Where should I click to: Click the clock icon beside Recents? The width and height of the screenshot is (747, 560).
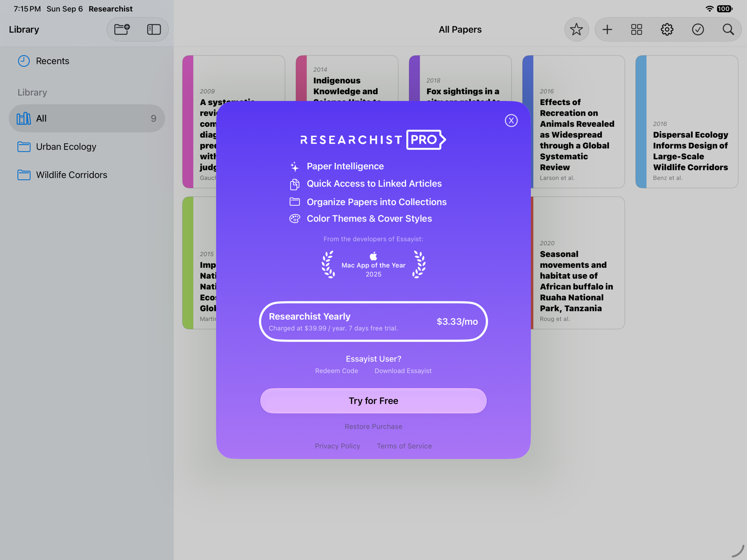pos(24,61)
